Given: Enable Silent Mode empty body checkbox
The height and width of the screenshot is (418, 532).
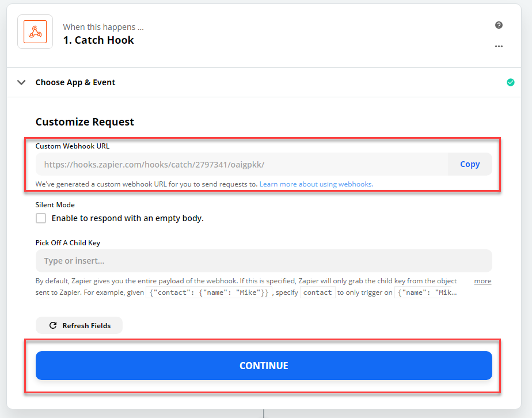Looking at the screenshot, I should pyautogui.click(x=41, y=218).
